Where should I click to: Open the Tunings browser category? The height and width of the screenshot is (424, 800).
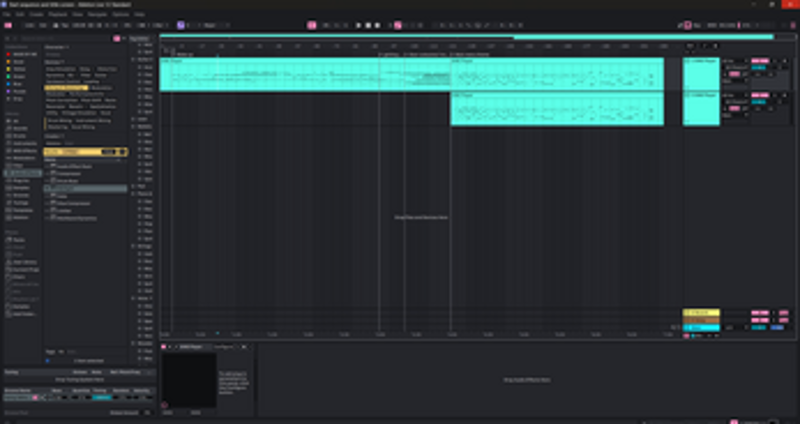click(20, 203)
